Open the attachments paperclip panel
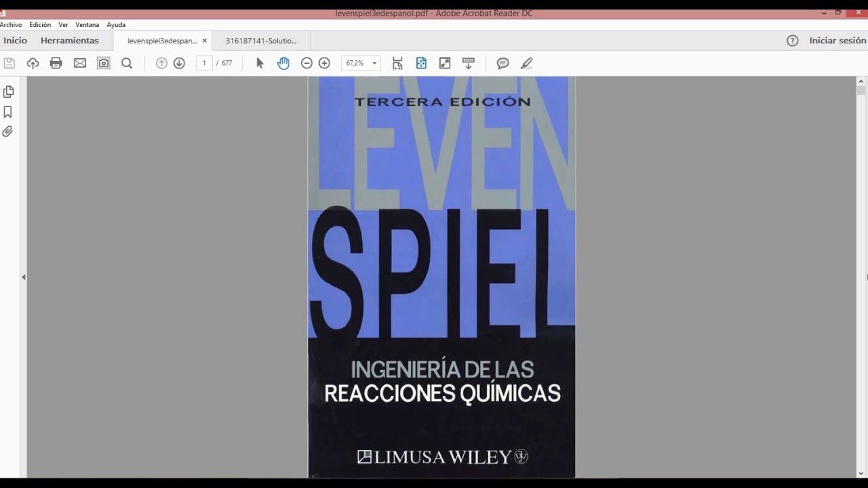The width and height of the screenshot is (868, 488). 8,131
